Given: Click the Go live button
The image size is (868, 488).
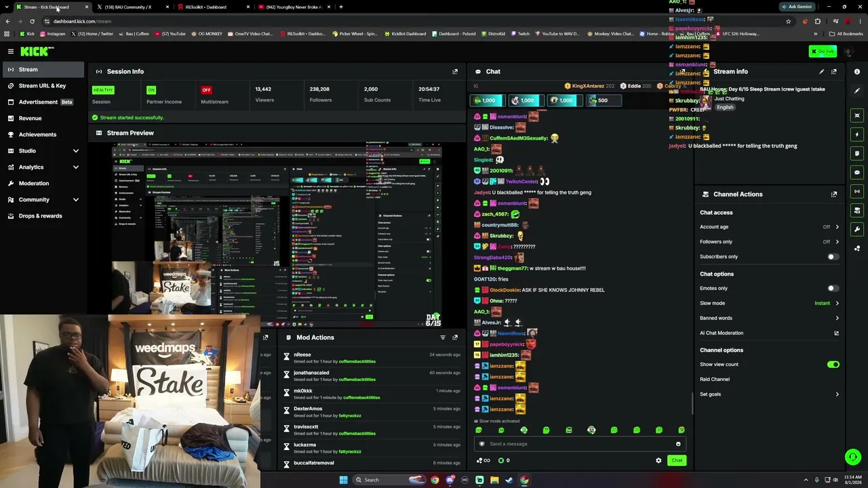Looking at the screenshot, I should 823,52.
